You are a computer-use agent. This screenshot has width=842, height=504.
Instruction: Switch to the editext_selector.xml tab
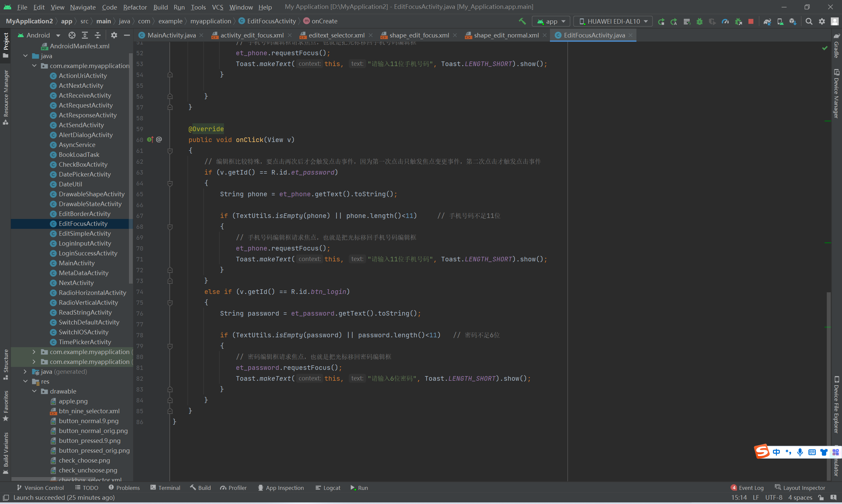point(336,35)
